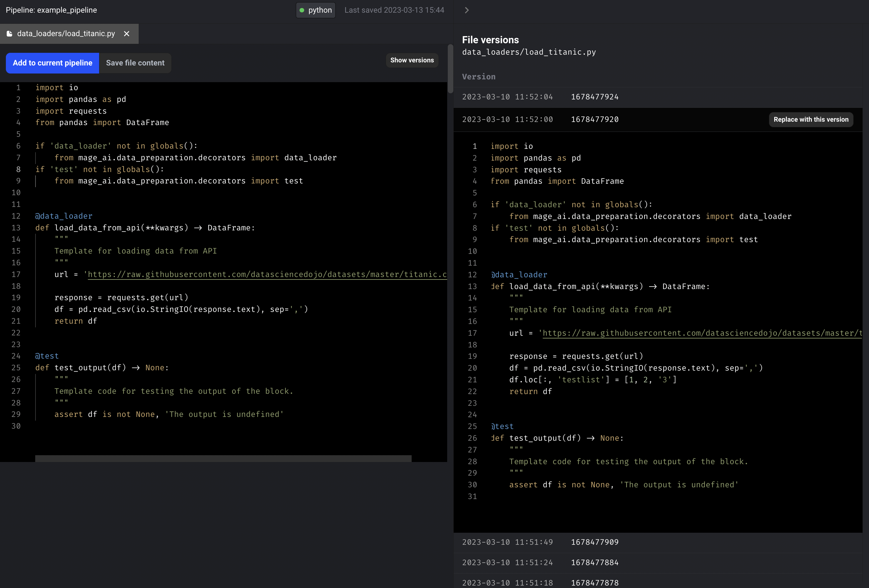This screenshot has height=588, width=869.
Task: Click data_loaders/load_titanic.py path under File versions
Action: (529, 52)
